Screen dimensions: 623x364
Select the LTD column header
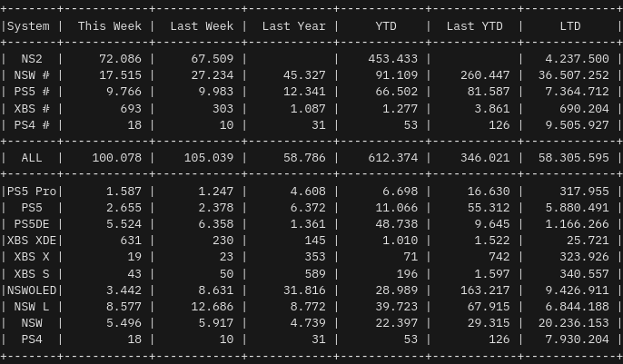[x=570, y=26]
